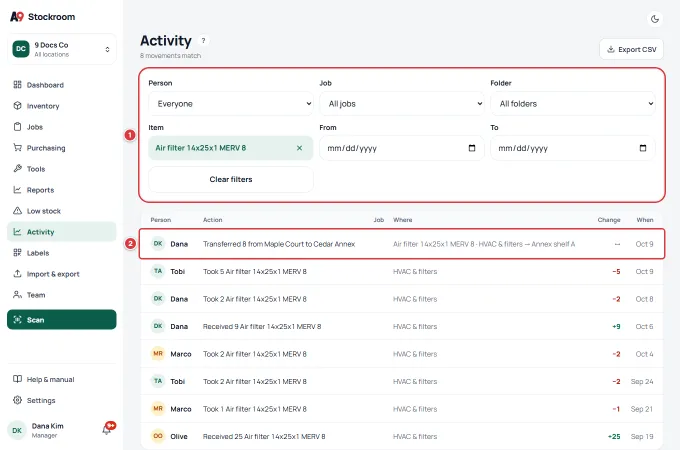Click the +25 change value
This screenshot has height=450, width=680.
click(614, 436)
